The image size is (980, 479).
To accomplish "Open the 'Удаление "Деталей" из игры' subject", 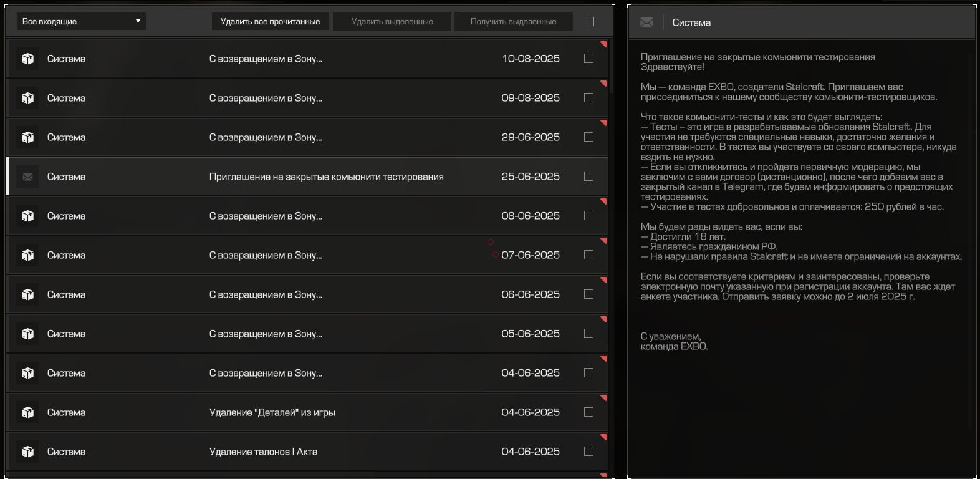I will [272, 412].
